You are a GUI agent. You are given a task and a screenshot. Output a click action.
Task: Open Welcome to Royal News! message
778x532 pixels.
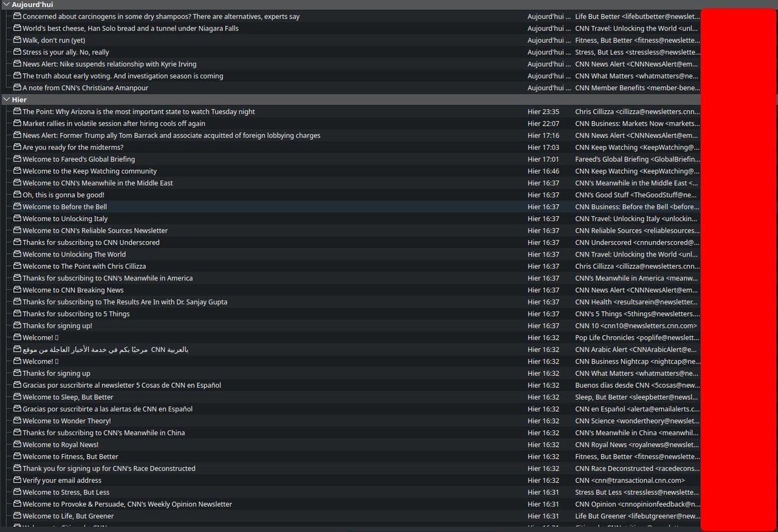[x=60, y=445]
